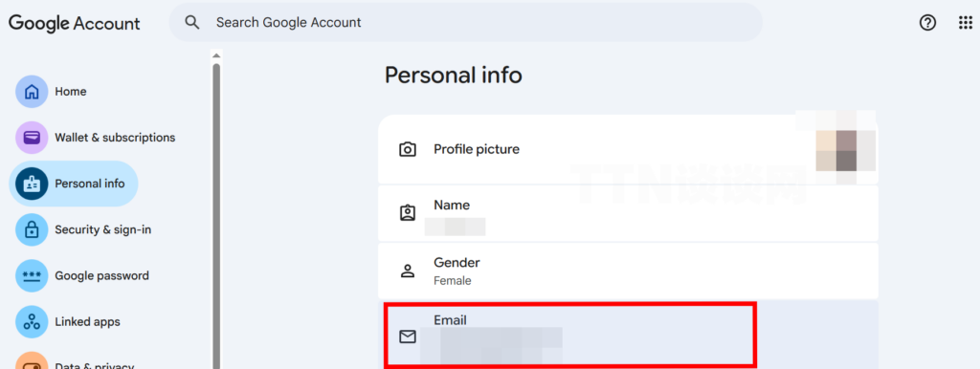Open the help question mark icon
Screen dimensions: 980x369
(927, 23)
